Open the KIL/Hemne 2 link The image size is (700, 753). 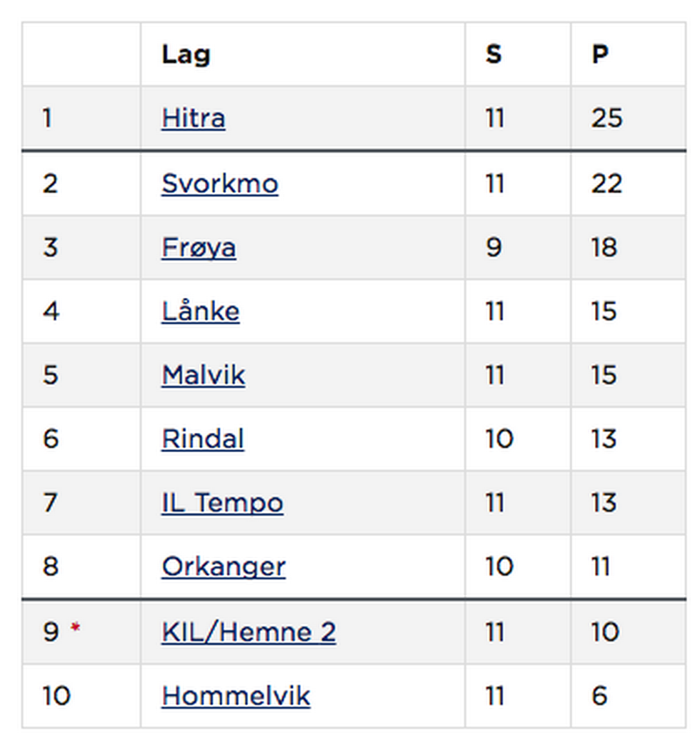coord(249,632)
